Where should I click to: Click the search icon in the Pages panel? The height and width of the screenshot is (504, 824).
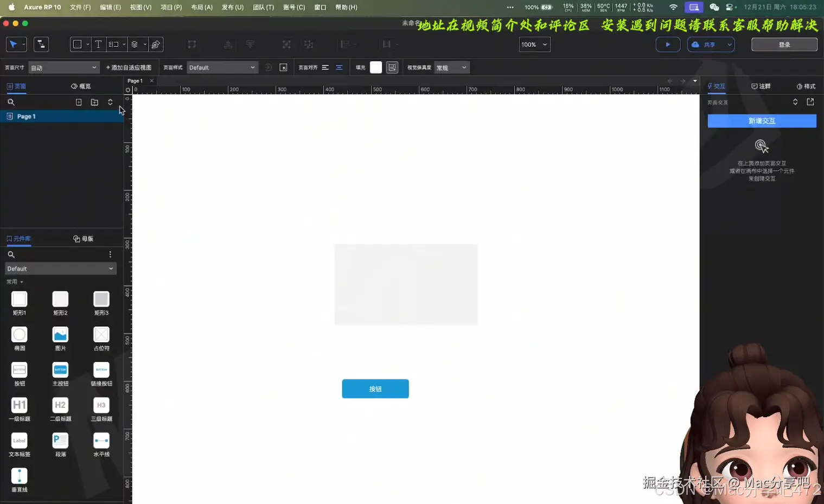point(11,101)
